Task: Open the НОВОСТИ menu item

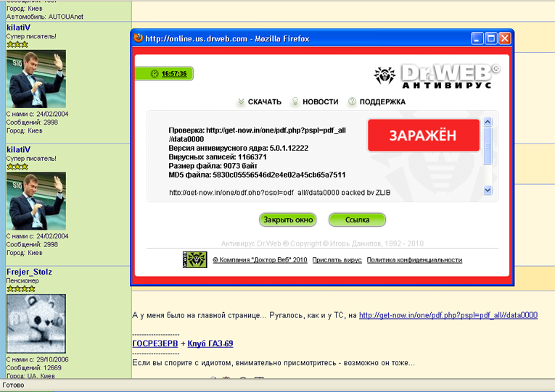Action: tap(320, 102)
